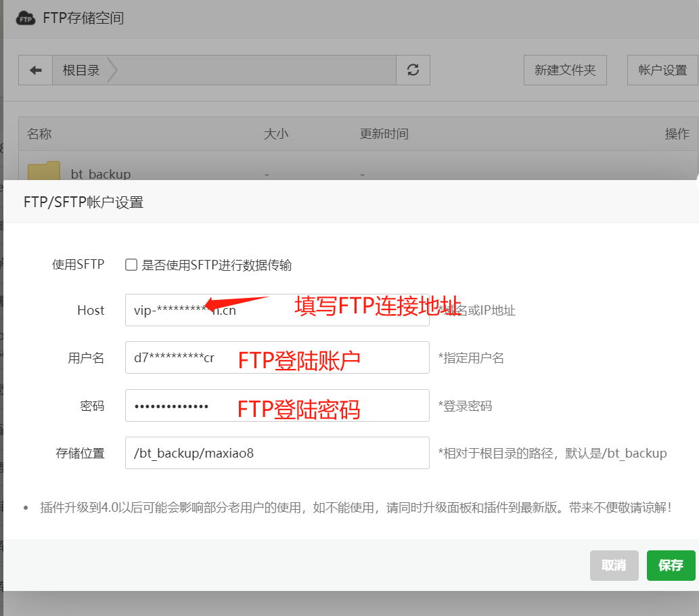Click the *登录密码 hint text
This screenshot has width=699, height=616.
465,406
